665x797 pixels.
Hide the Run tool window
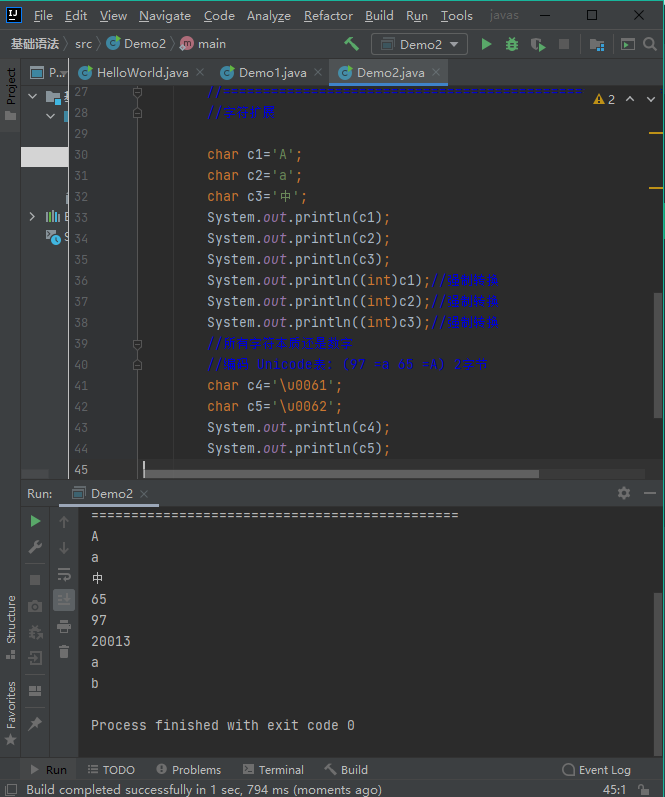point(650,493)
